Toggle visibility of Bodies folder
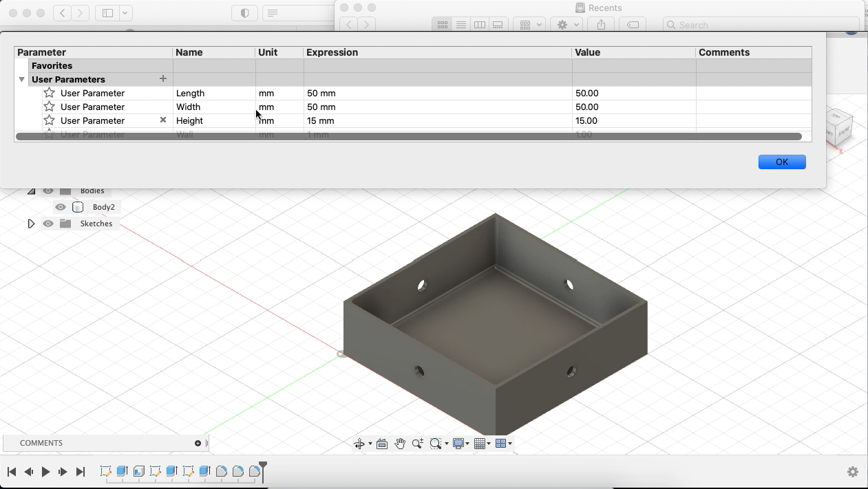Screen dimensions: 868x489 click(x=48, y=191)
